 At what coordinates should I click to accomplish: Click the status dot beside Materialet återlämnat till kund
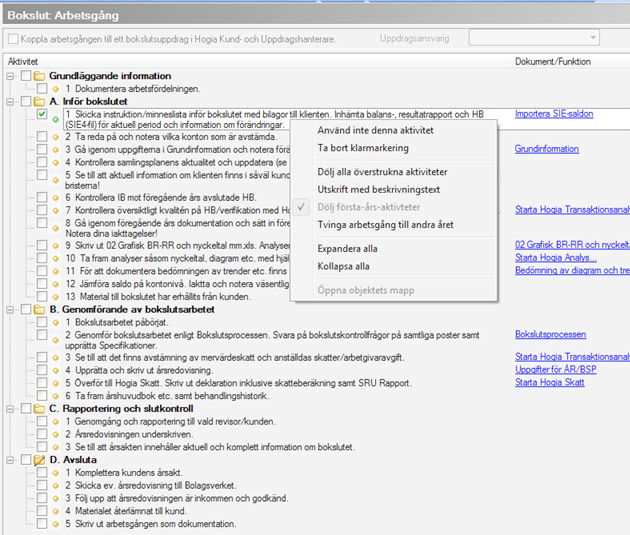[x=55, y=511]
